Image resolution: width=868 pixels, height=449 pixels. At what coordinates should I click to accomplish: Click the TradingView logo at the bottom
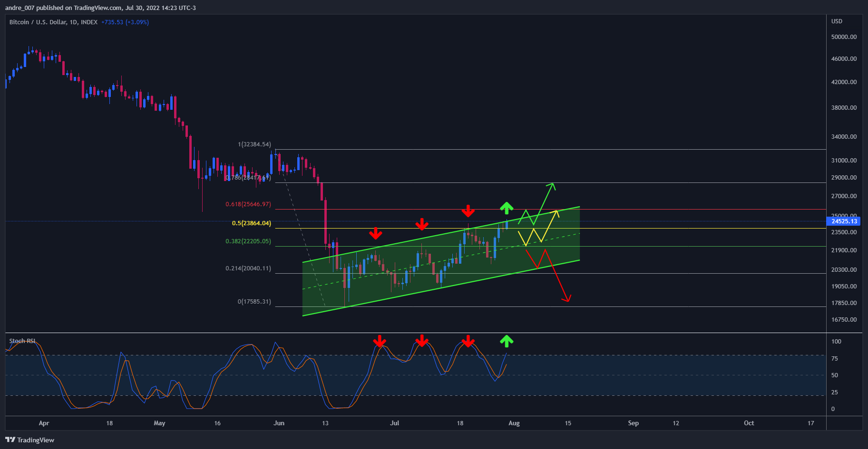[x=29, y=440]
